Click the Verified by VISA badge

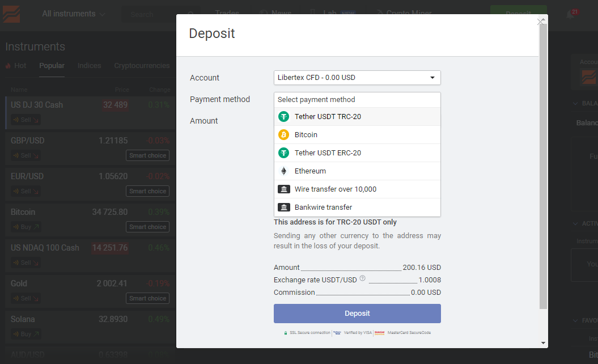click(353, 333)
